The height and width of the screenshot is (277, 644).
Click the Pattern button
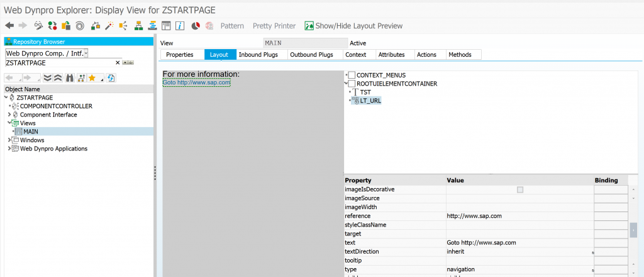232,26
